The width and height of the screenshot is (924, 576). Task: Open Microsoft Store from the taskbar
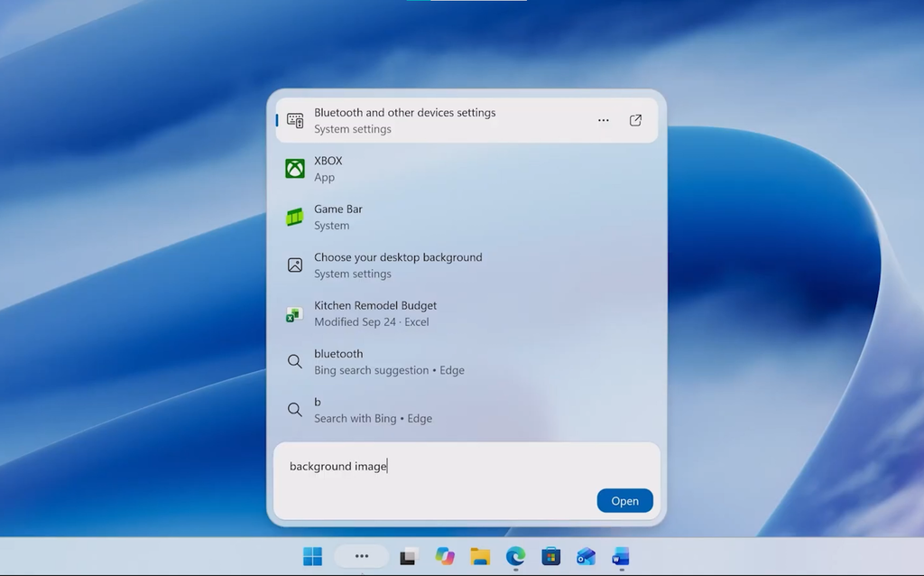(551, 556)
